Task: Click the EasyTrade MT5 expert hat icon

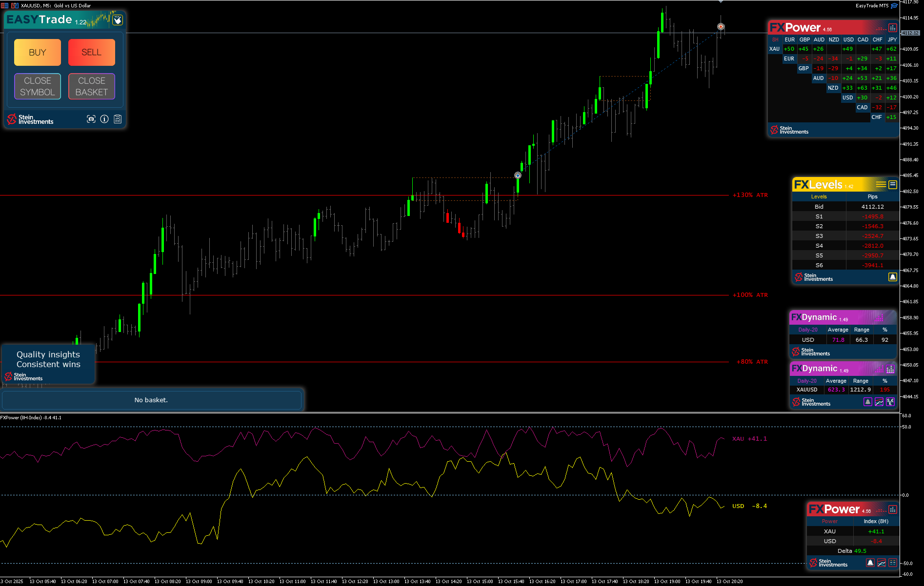Action: click(894, 6)
